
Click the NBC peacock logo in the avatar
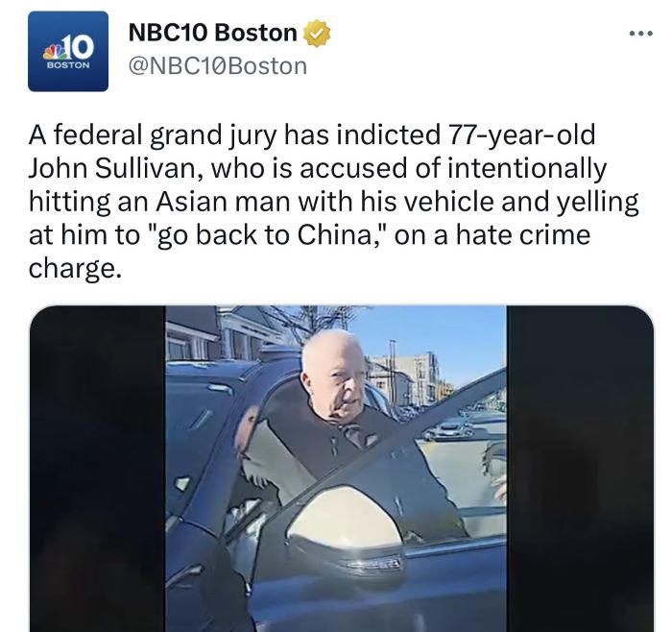[x=54, y=52]
